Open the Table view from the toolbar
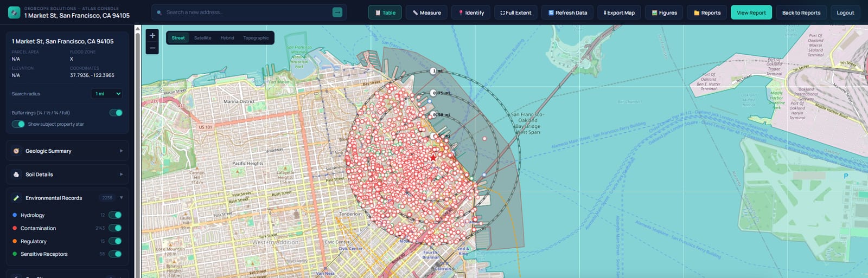The width and height of the screenshot is (868, 278). pos(385,12)
